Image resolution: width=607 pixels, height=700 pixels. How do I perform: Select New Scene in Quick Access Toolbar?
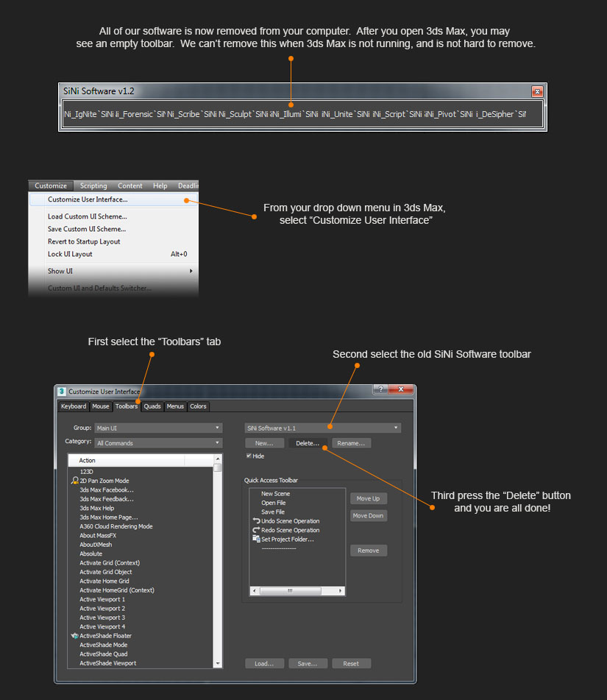pos(275,494)
